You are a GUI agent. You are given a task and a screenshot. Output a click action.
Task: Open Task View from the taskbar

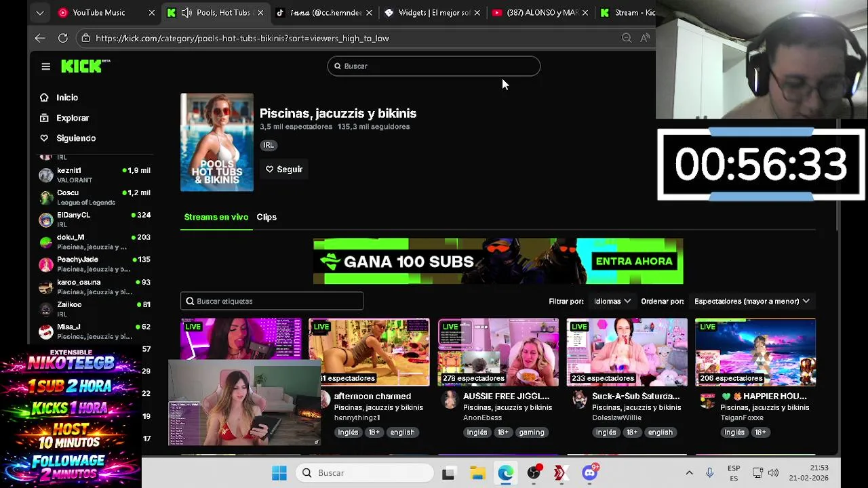click(448, 473)
